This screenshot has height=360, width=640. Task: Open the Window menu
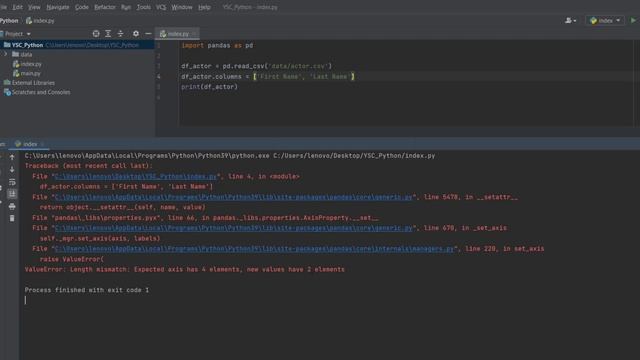coord(182,7)
